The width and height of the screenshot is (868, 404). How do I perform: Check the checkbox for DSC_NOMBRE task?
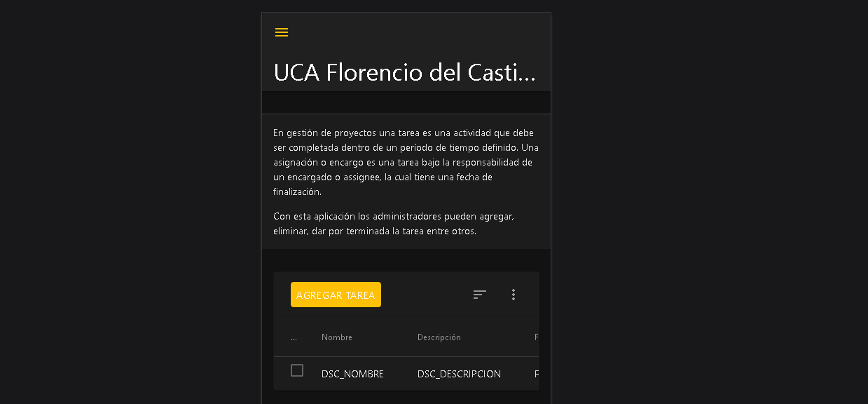click(297, 370)
